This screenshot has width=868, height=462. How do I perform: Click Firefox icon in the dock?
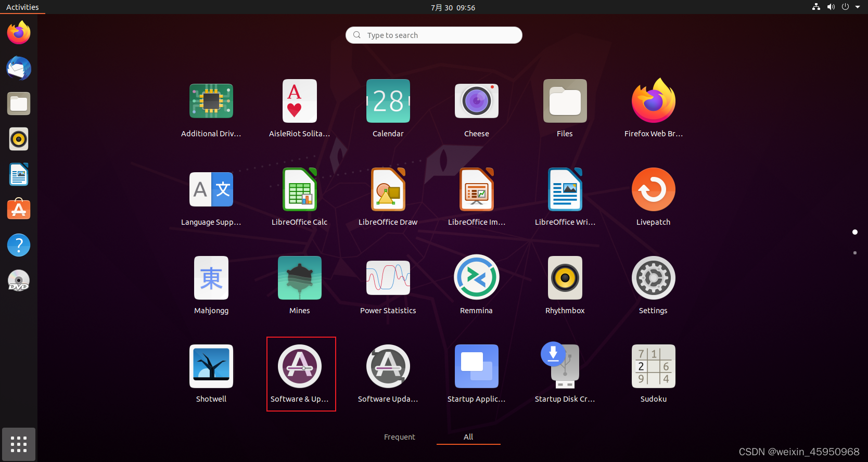coord(19,33)
